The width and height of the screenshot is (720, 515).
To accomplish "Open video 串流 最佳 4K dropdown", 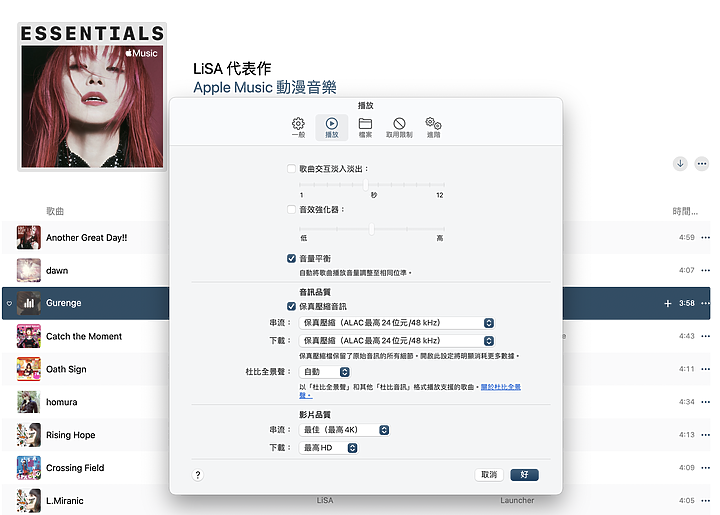I will (344, 430).
